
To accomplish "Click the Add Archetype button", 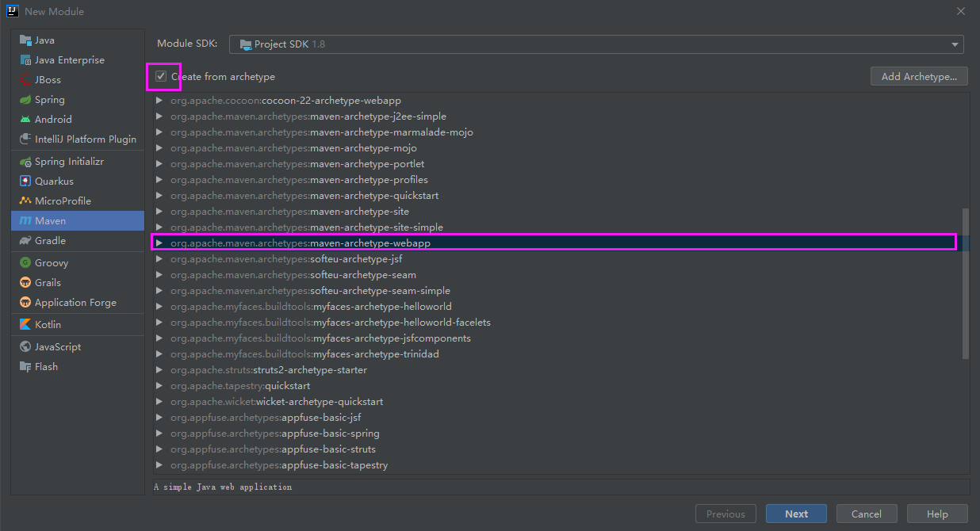I will coord(919,77).
